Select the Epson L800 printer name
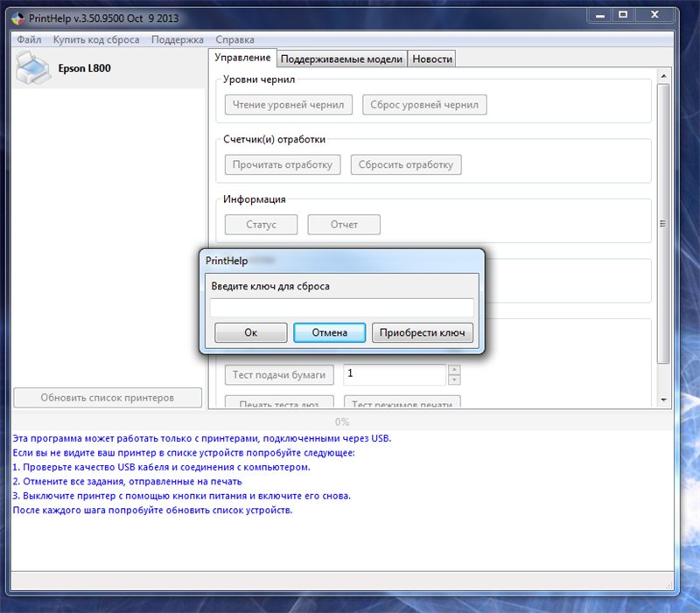 [84, 68]
